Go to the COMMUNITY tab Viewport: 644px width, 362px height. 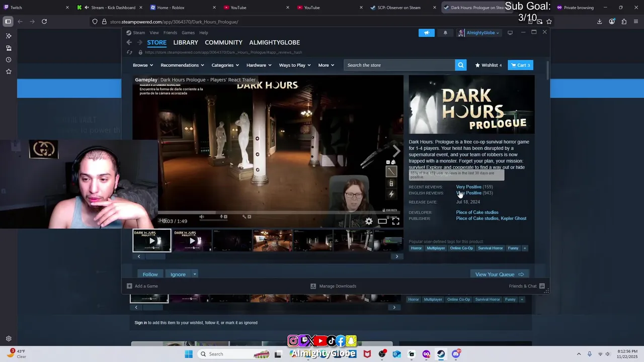tap(223, 43)
